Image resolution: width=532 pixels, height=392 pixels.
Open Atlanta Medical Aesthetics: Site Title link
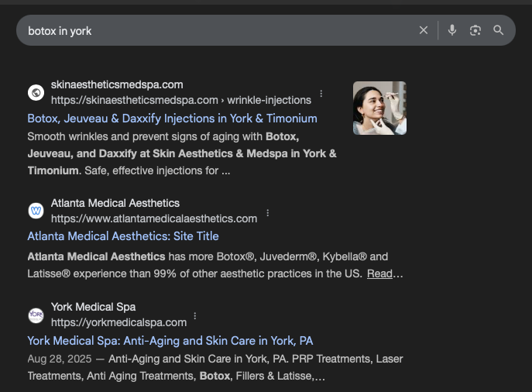[x=123, y=236]
